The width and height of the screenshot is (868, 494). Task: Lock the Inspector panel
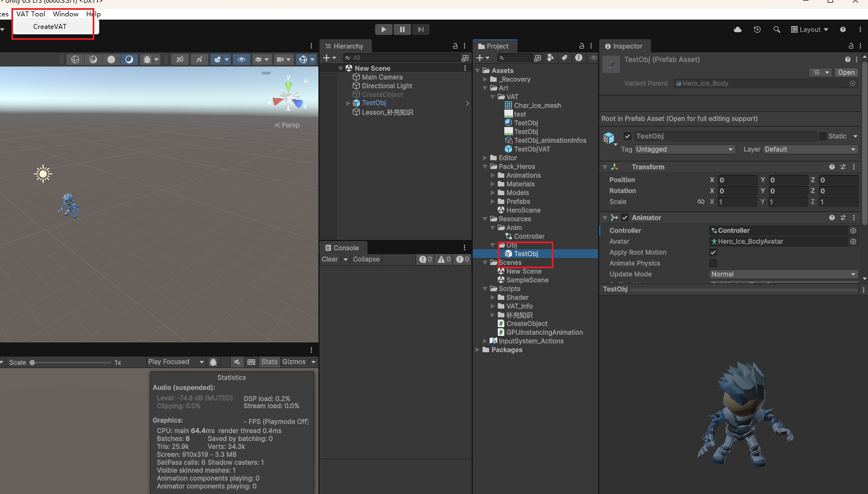tap(851, 46)
